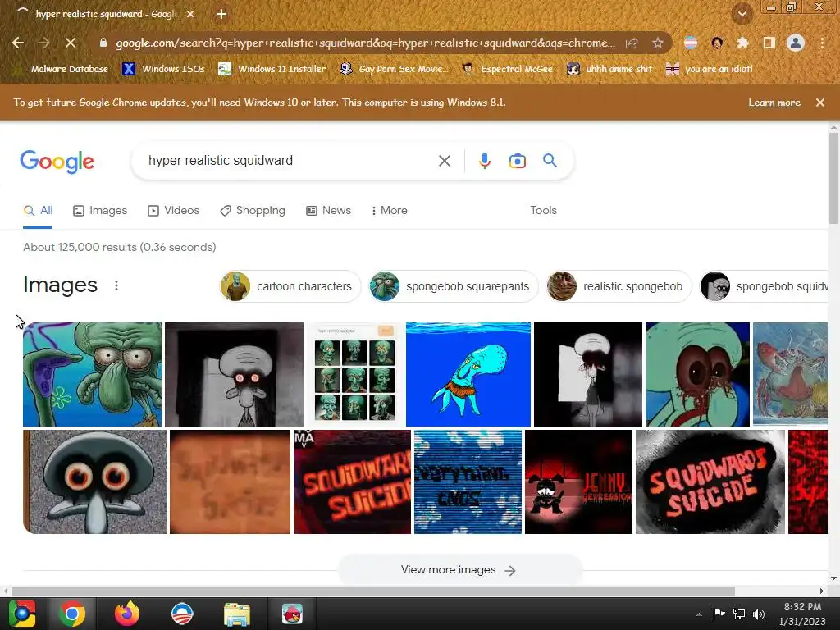Click Learn more in update banner

(774, 103)
